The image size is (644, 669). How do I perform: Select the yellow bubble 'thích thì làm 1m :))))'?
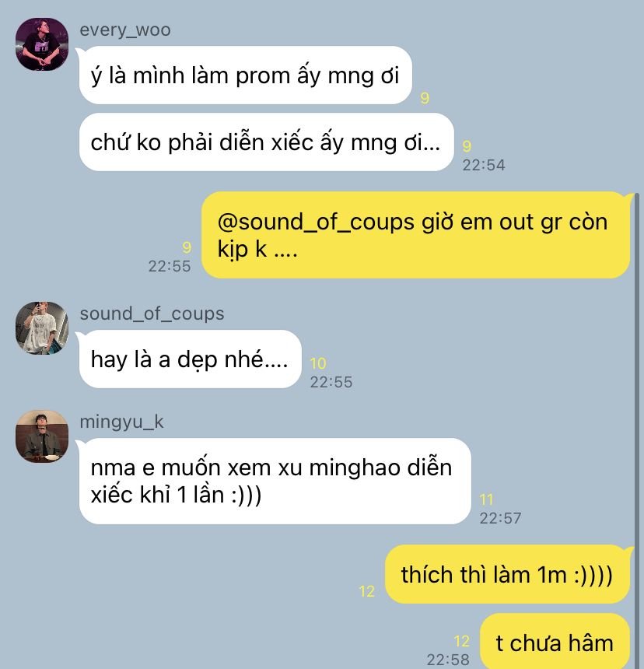point(507,574)
